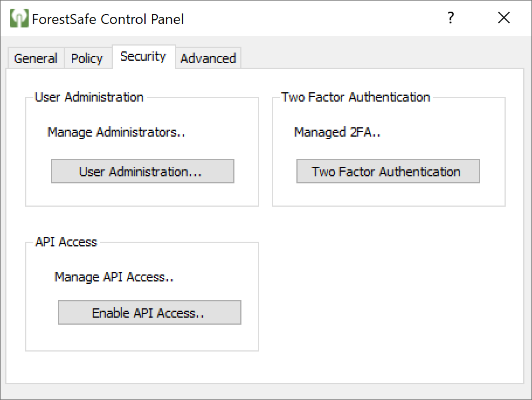Viewport: 532px width, 400px height.
Task: Open the Policy tab
Action: pos(87,58)
